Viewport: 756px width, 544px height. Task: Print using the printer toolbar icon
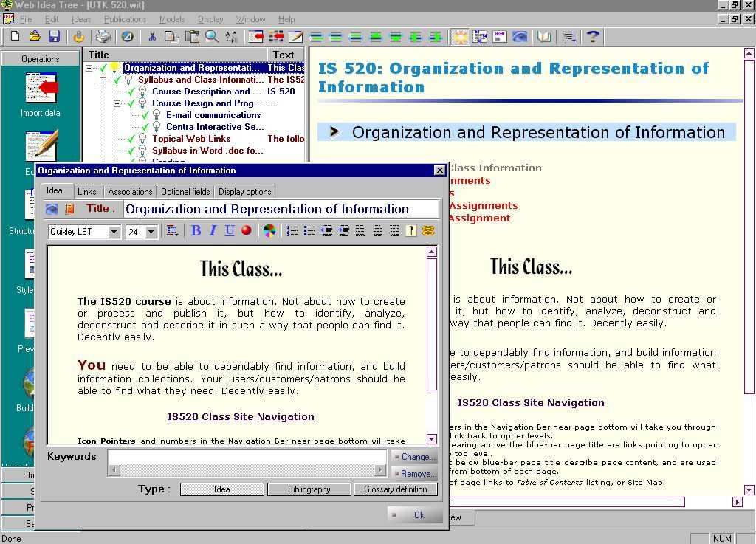pos(102,35)
